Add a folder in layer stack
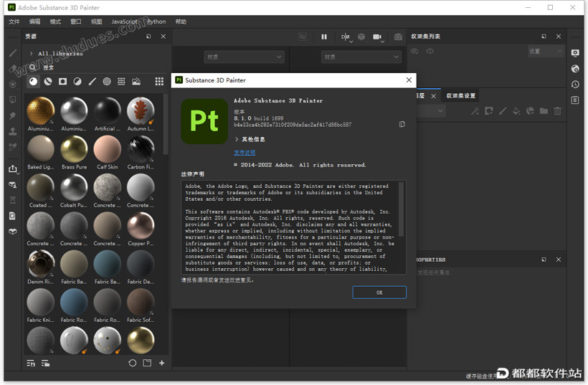 coord(544,110)
